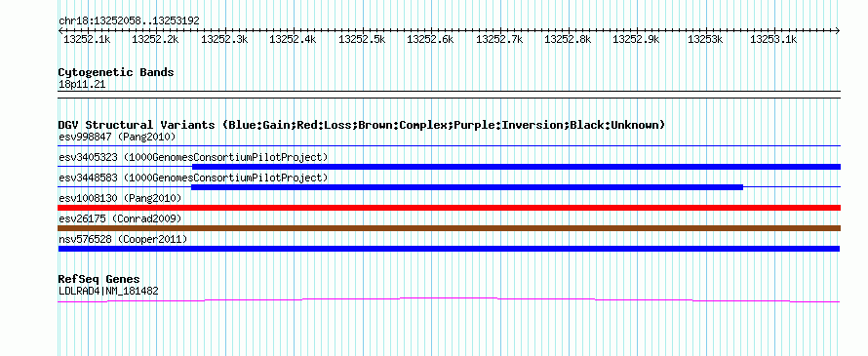Click the 13252.9k ruler tick label
Screen dimensions: 868x356
[x=637, y=39]
